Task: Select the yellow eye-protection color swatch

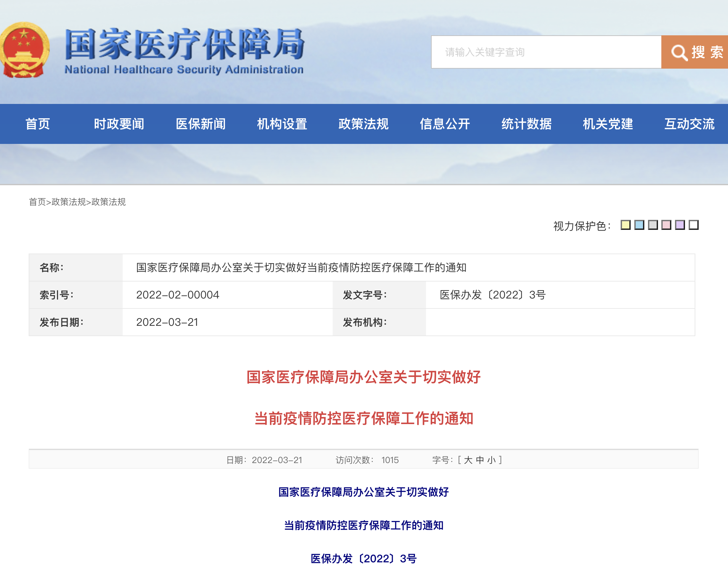Action: click(x=626, y=225)
